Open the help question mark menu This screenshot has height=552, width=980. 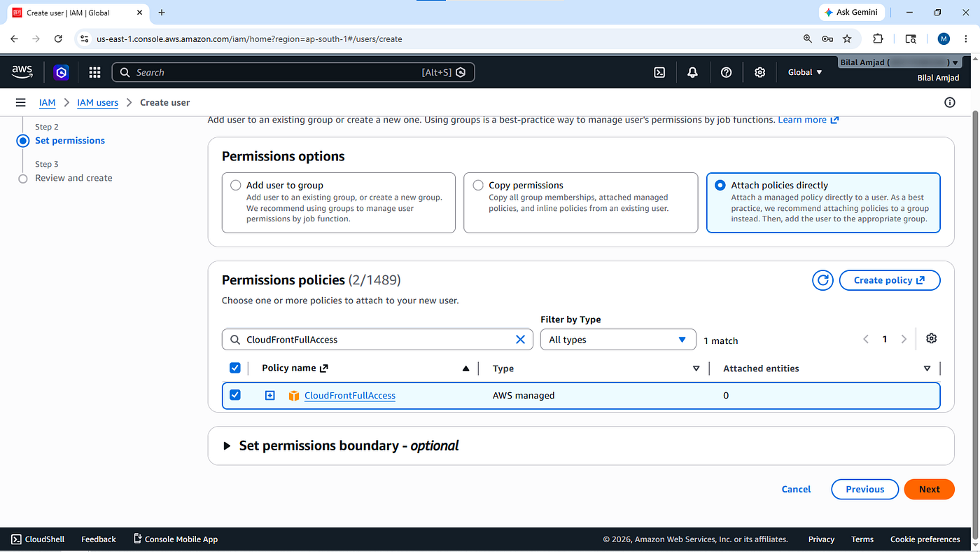pos(726,72)
